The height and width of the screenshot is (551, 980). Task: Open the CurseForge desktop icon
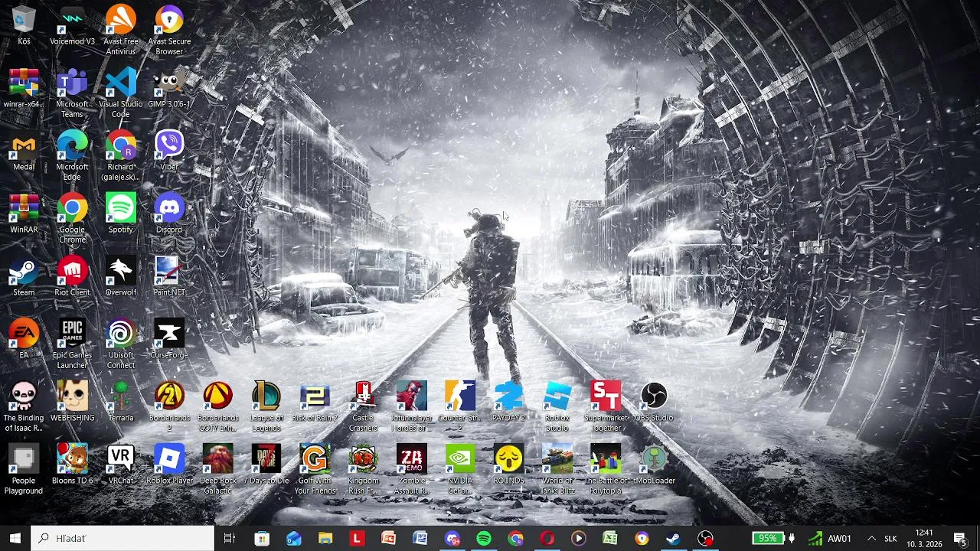(169, 339)
